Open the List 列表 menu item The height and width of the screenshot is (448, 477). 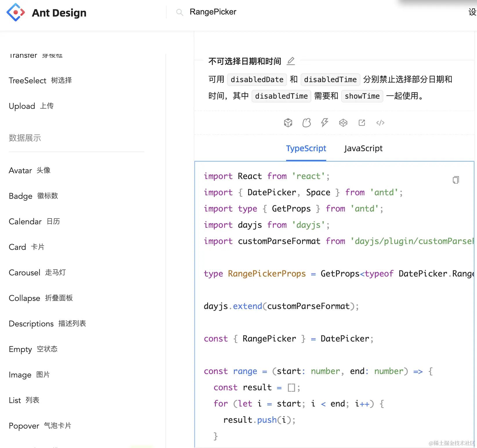(24, 400)
